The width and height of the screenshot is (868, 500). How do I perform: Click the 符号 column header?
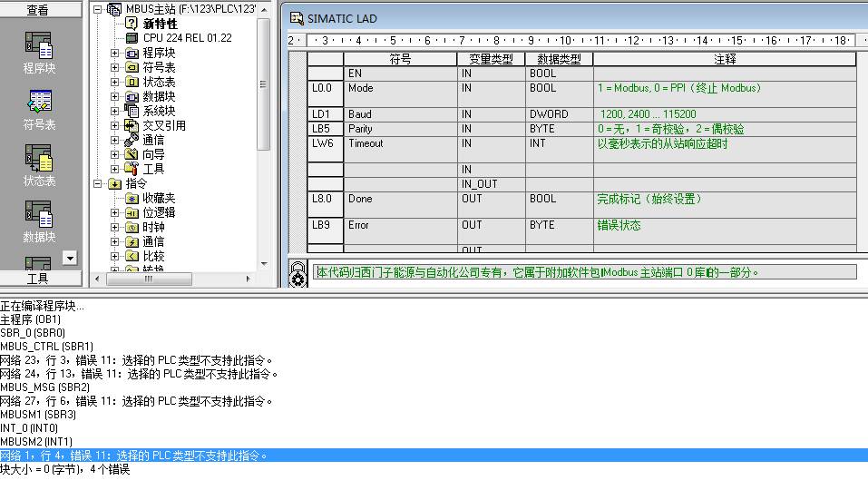[x=400, y=59]
